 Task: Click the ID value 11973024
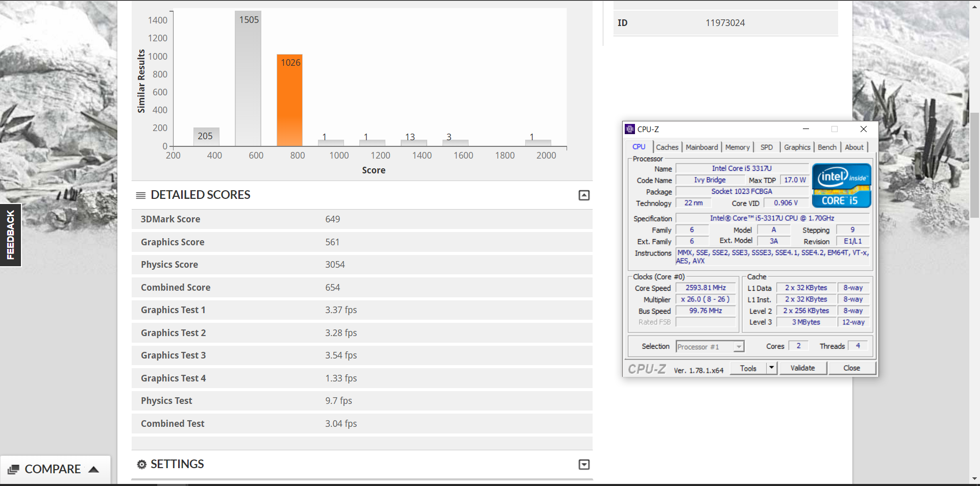[725, 23]
